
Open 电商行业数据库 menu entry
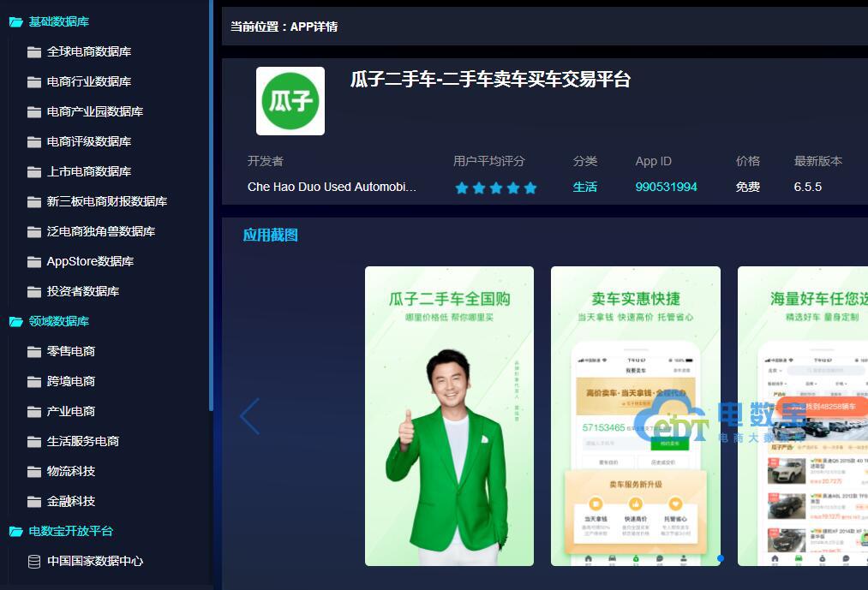89,81
